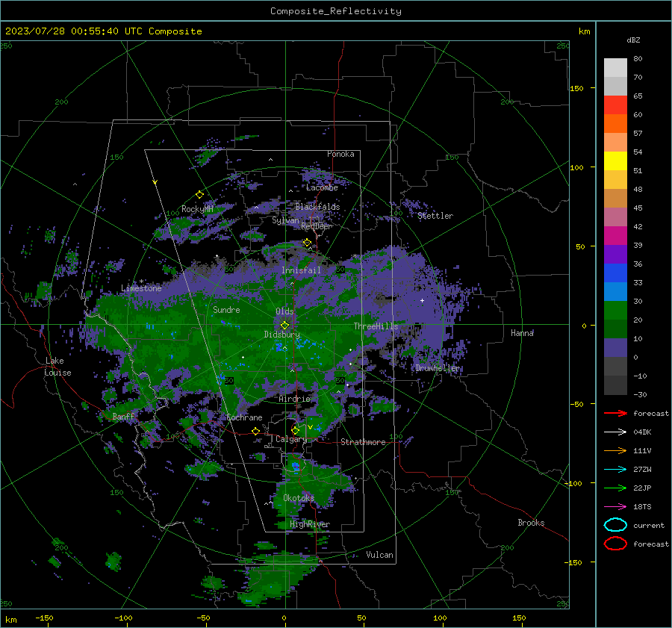Screen dimensions: 672x628
Task: Click the cyan 27ZW arrow icon
Action: (x=615, y=470)
